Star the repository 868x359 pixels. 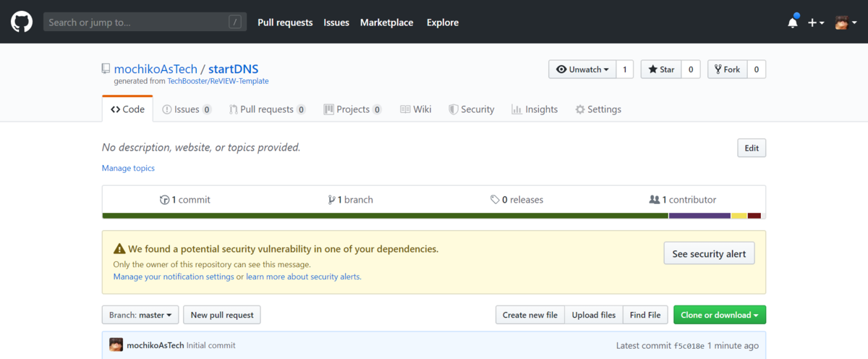[x=661, y=69]
